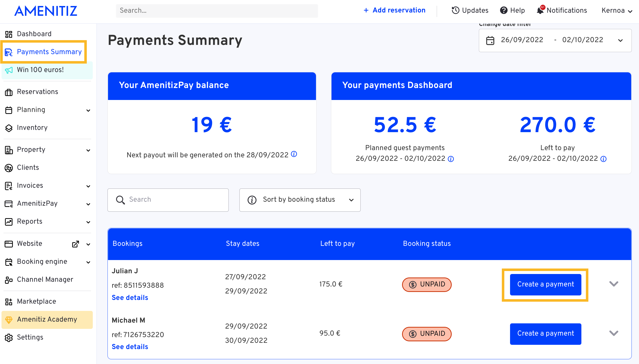
Task: Expand Michael M booking row chevron
Action: [614, 333]
